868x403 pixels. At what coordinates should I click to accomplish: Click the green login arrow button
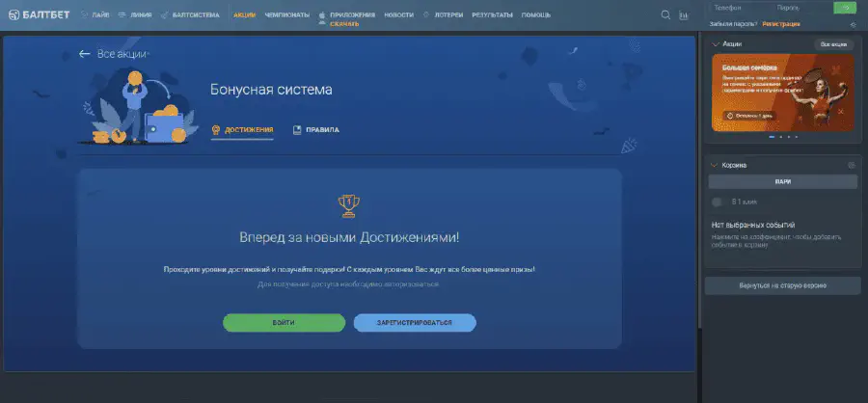coord(845,8)
